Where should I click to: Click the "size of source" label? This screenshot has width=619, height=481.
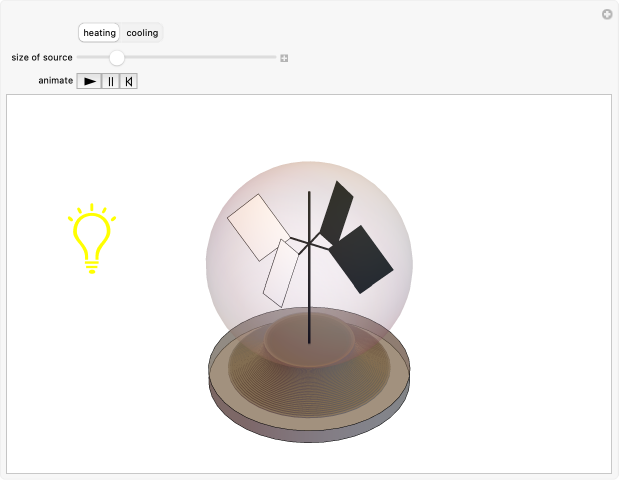[42, 58]
